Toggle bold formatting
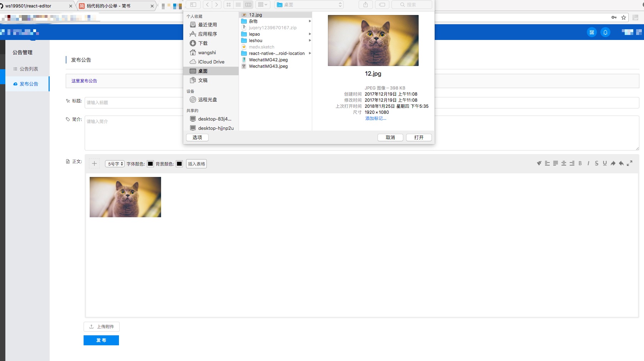644x361 pixels. click(580, 163)
